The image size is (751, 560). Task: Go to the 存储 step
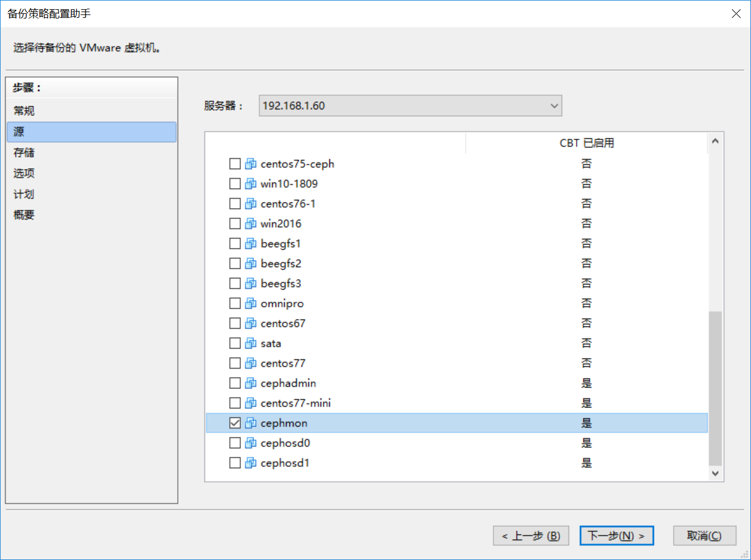24,153
